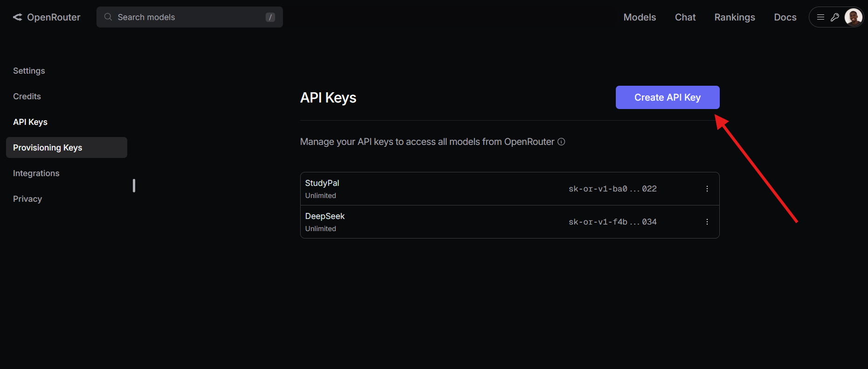Focus the Search models field
868x369 pixels.
click(x=186, y=17)
